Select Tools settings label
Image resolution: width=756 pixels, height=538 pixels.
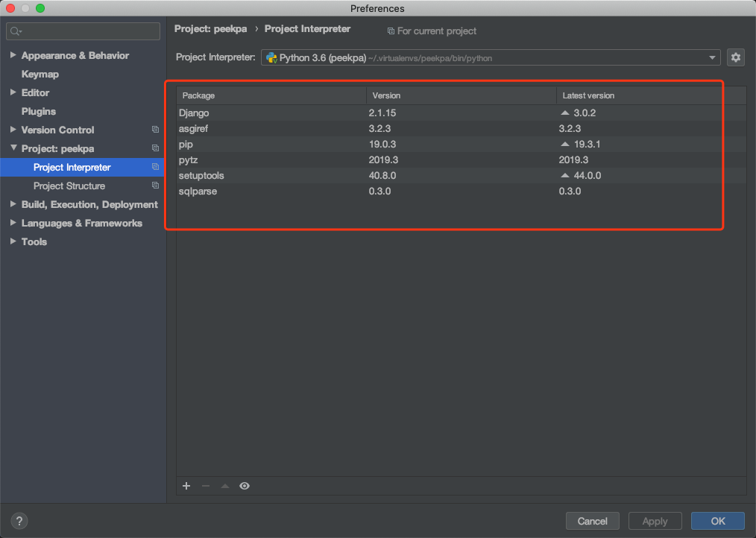pos(34,242)
